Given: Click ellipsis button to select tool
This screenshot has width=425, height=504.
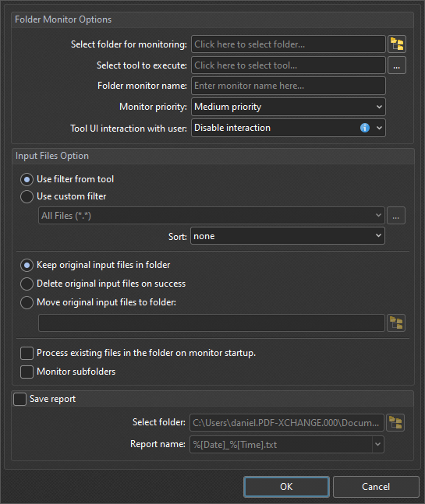Looking at the screenshot, I should coord(397,65).
